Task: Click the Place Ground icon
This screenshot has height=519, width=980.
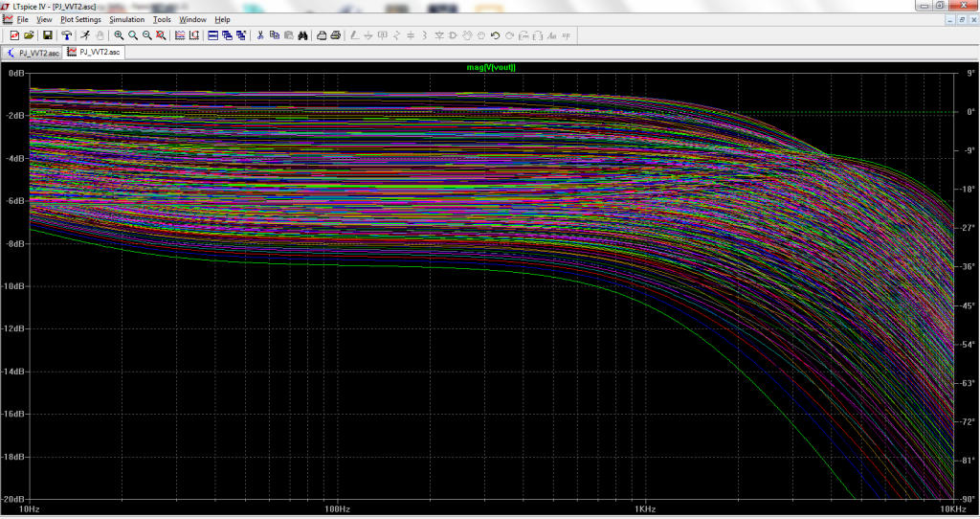Action: [x=368, y=35]
